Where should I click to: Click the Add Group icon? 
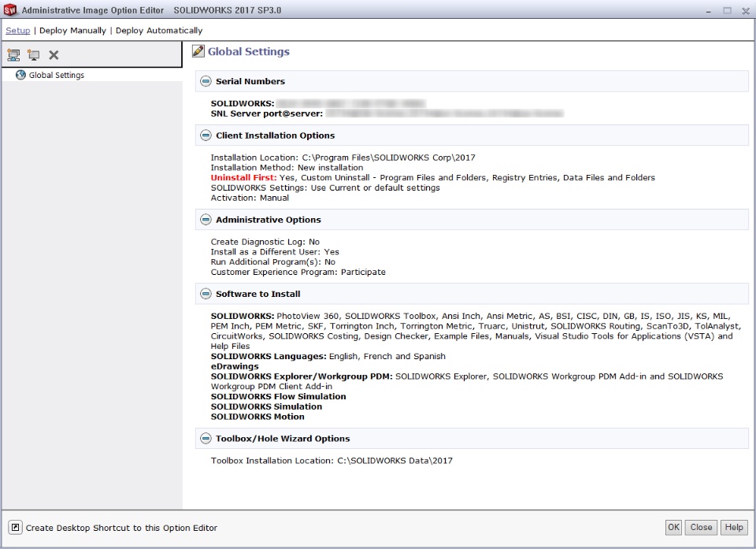click(13, 55)
